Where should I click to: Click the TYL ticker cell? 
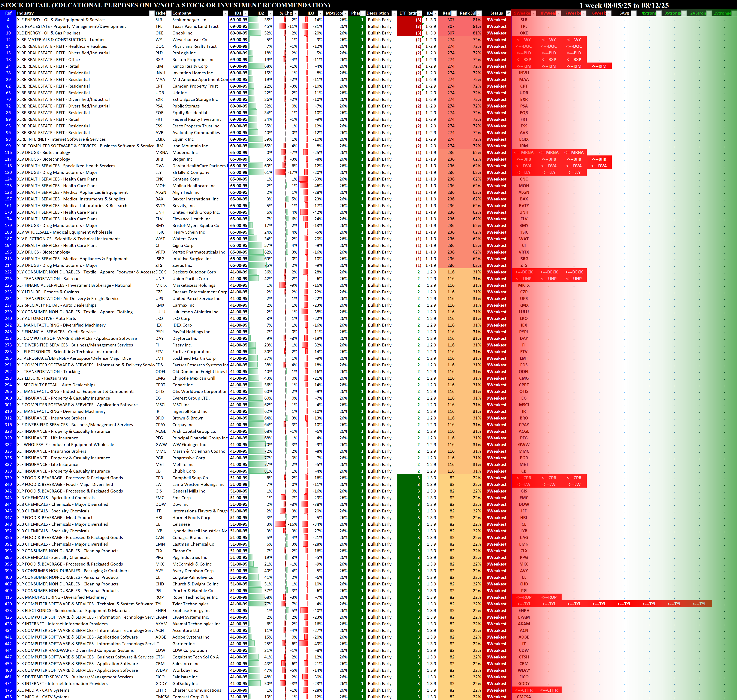[x=159, y=604]
